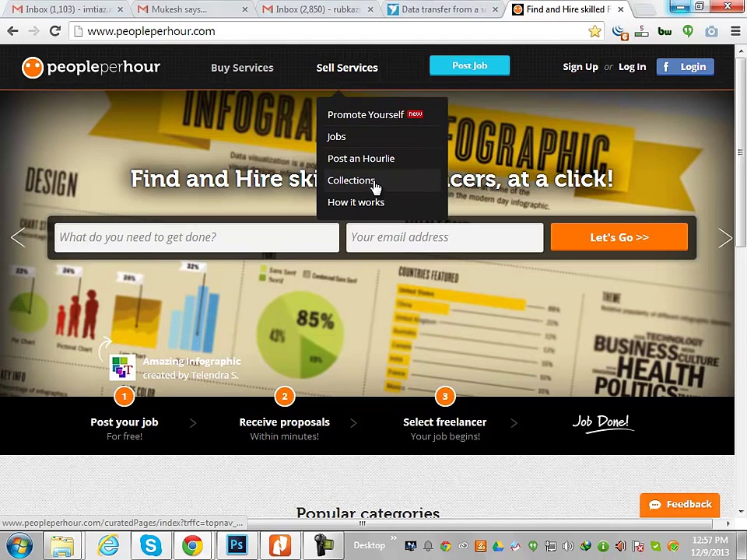Launch Internet Explorer from the taskbar
The width and height of the screenshot is (747, 560).
(x=107, y=546)
